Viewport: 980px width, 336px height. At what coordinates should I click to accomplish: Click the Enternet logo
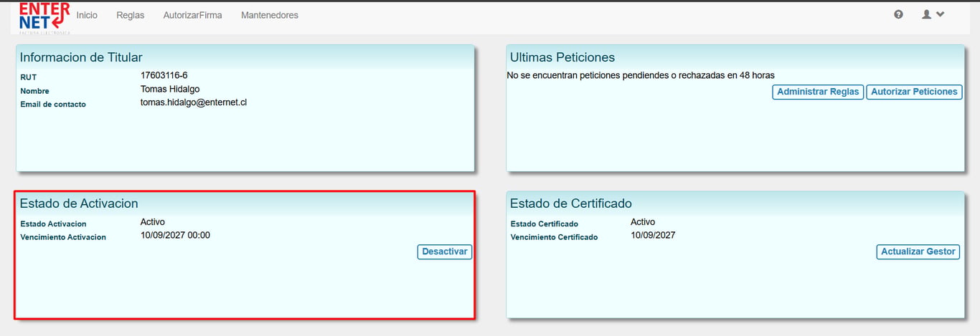44,17
